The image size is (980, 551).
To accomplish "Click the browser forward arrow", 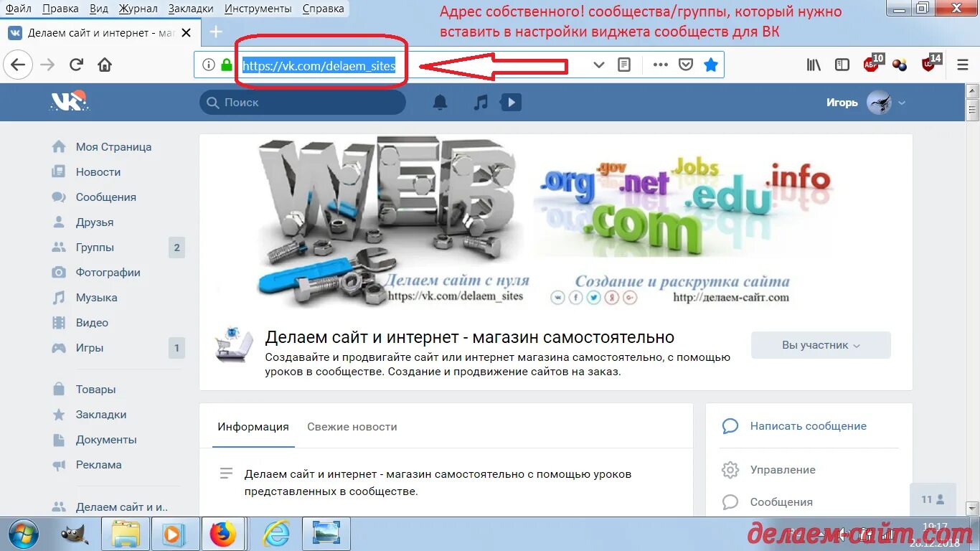I will point(47,65).
